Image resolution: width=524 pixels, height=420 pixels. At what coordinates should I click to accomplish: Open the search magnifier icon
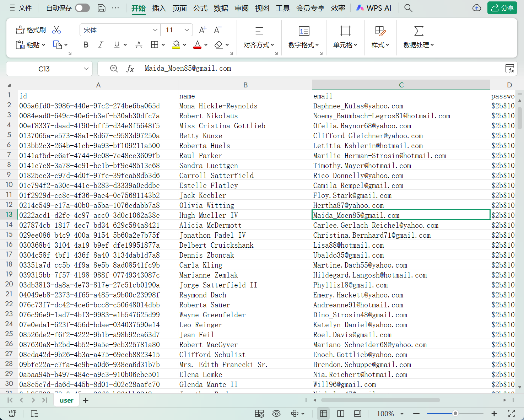click(x=408, y=8)
